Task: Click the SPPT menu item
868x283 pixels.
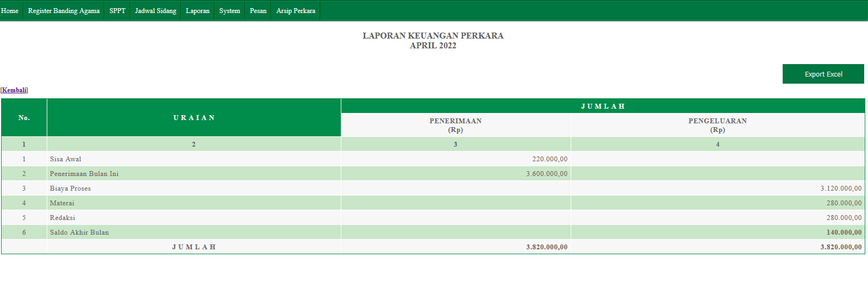Action: tap(117, 11)
